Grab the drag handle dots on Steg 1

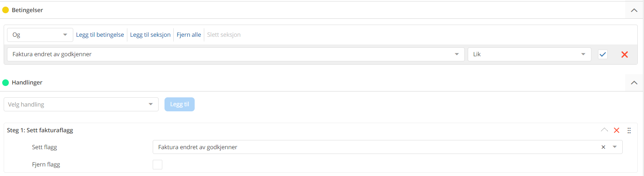coord(629,130)
